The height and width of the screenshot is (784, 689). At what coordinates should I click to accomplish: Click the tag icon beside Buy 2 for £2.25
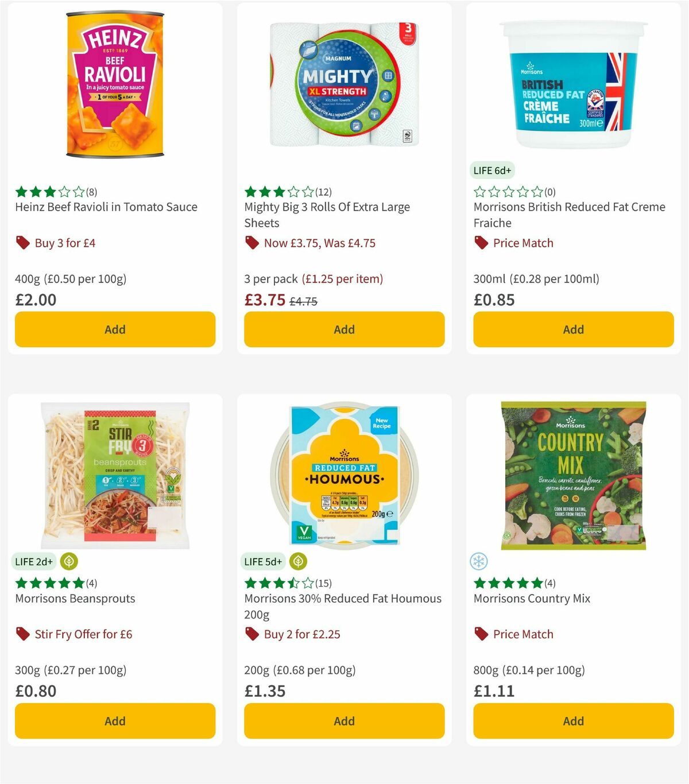pos(250,634)
